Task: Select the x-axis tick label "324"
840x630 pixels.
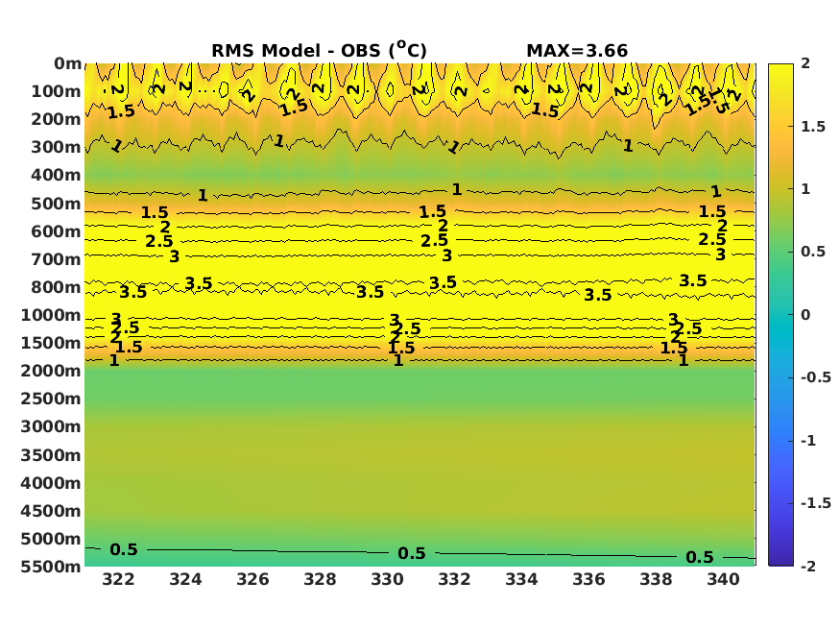Action: [185, 580]
